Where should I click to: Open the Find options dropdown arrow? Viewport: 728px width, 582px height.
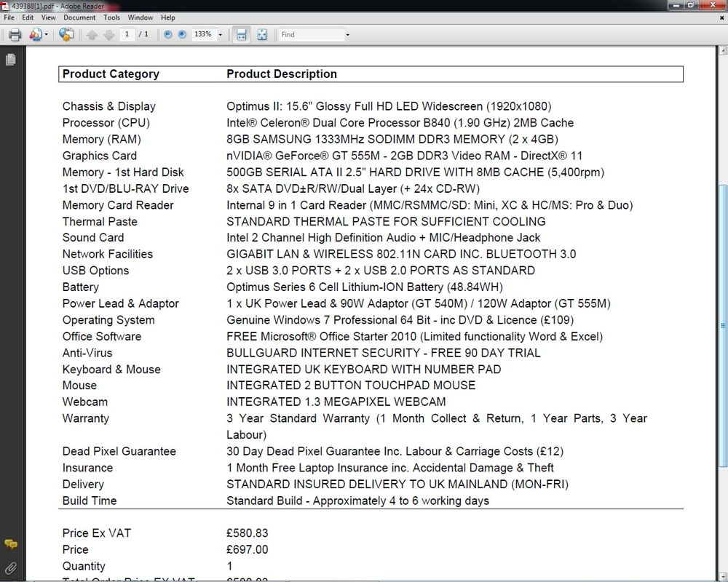[347, 35]
